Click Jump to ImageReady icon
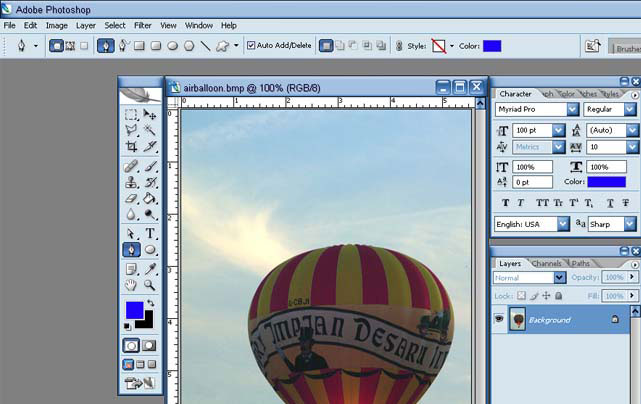 coord(139,383)
